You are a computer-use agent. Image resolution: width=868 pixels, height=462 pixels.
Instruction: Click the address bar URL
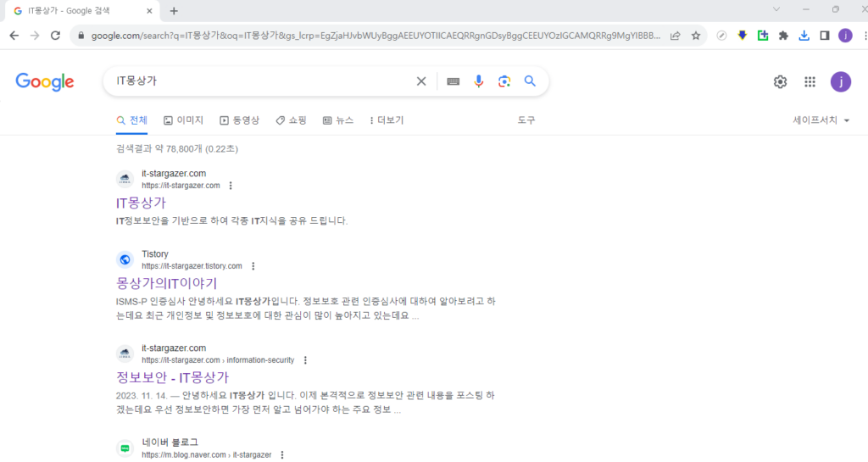pos(376,36)
